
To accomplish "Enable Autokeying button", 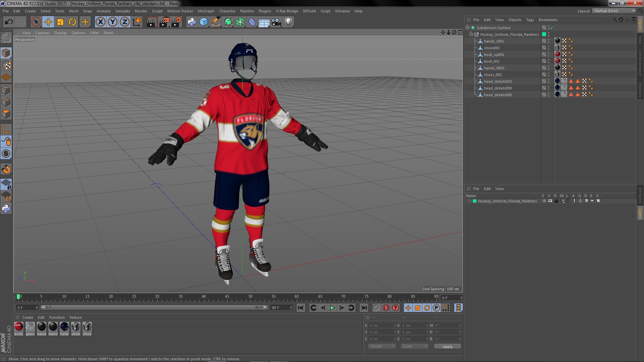I will (386, 308).
